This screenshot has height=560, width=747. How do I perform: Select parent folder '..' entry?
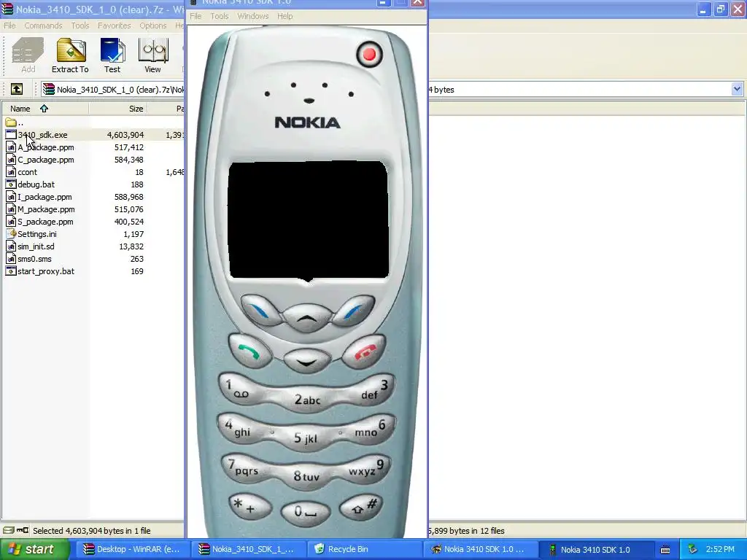tap(15, 122)
